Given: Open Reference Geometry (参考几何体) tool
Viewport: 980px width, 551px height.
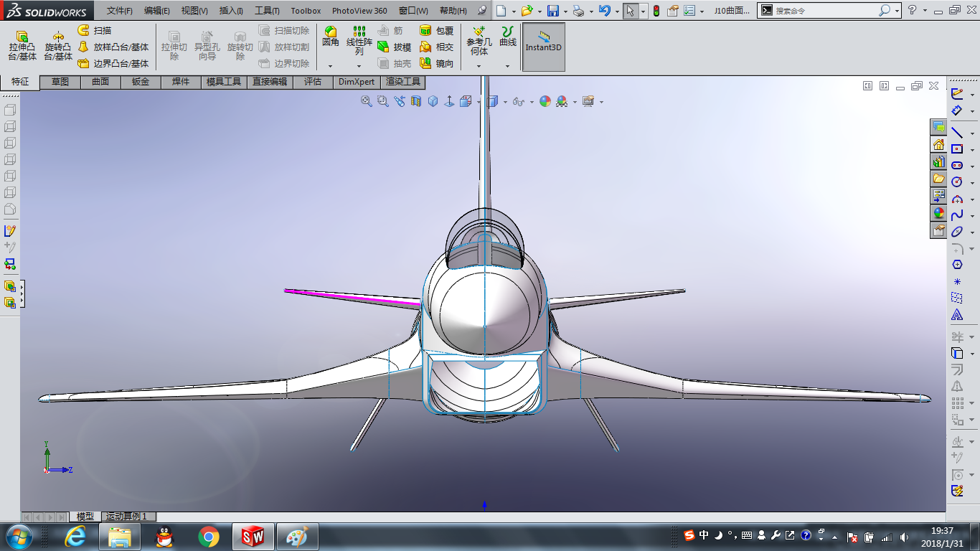Looking at the screenshot, I should coord(479,41).
